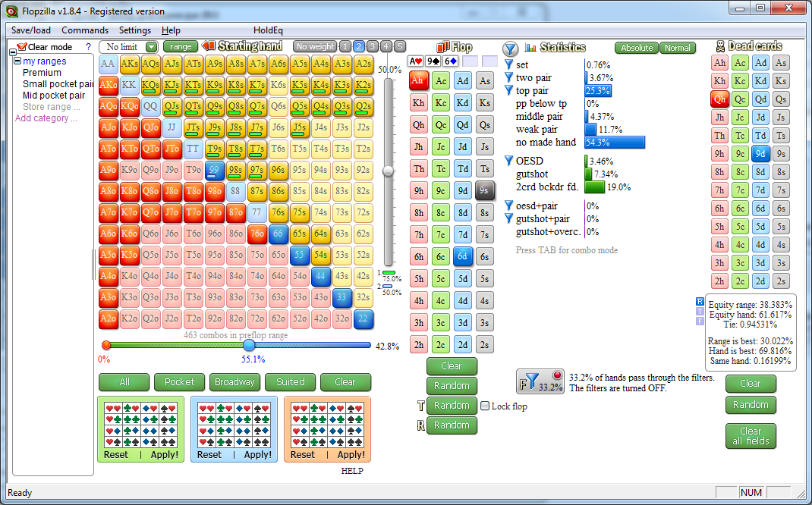Click the Add category ... link
This screenshot has height=505, width=812.
(46, 118)
